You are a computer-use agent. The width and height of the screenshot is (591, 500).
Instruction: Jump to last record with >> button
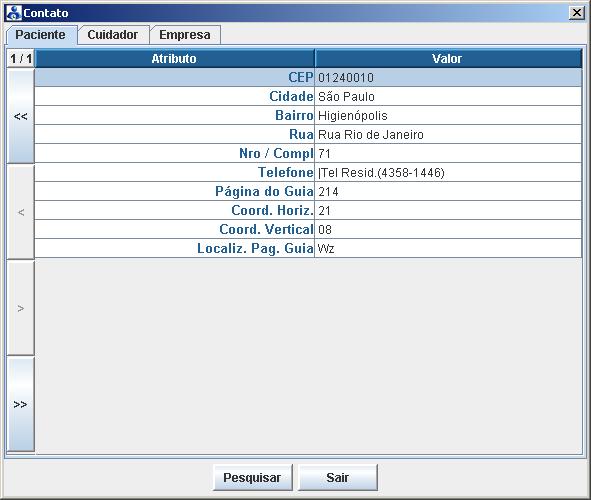click(21, 404)
